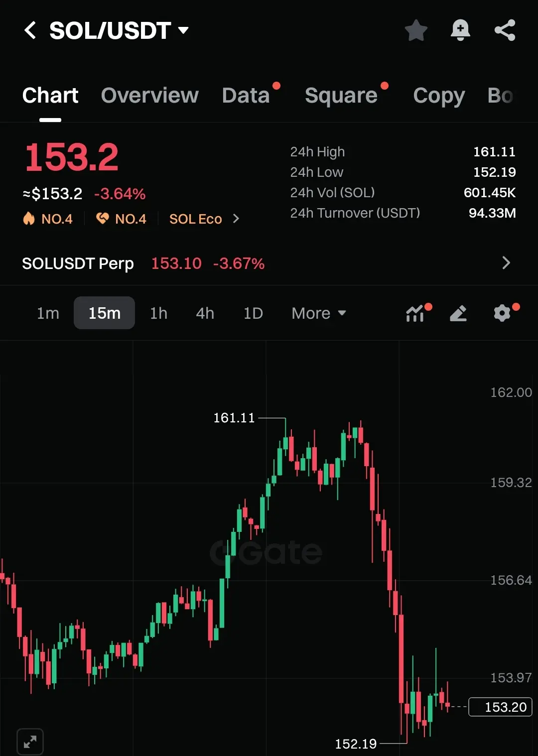Open the More timeframes dropdown
Screen dimensions: 538x756
click(319, 313)
